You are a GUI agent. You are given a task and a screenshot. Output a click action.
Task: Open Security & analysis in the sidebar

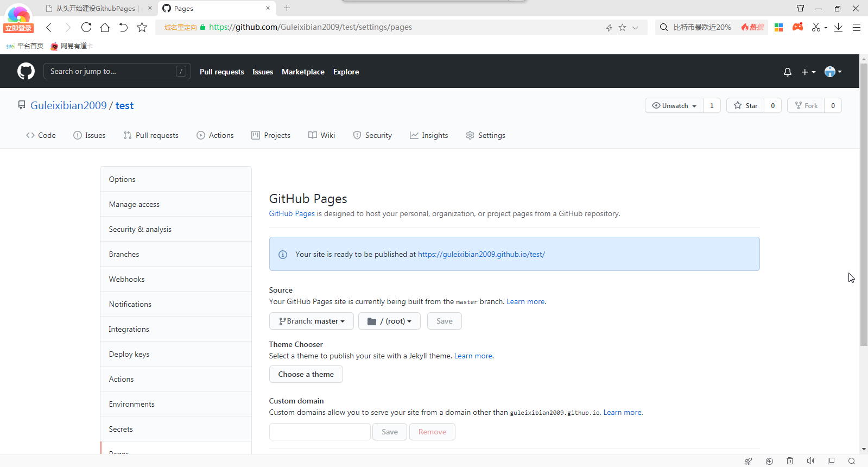(x=176, y=229)
